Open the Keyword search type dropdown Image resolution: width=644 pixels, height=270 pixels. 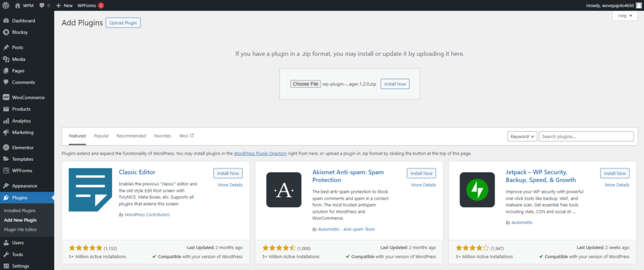pos(523,136)
